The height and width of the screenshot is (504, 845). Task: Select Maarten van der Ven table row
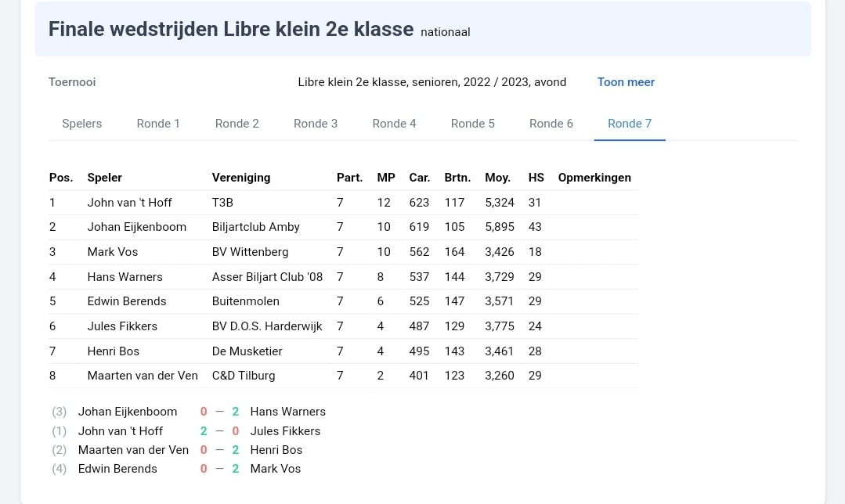[x=143, y=376]
